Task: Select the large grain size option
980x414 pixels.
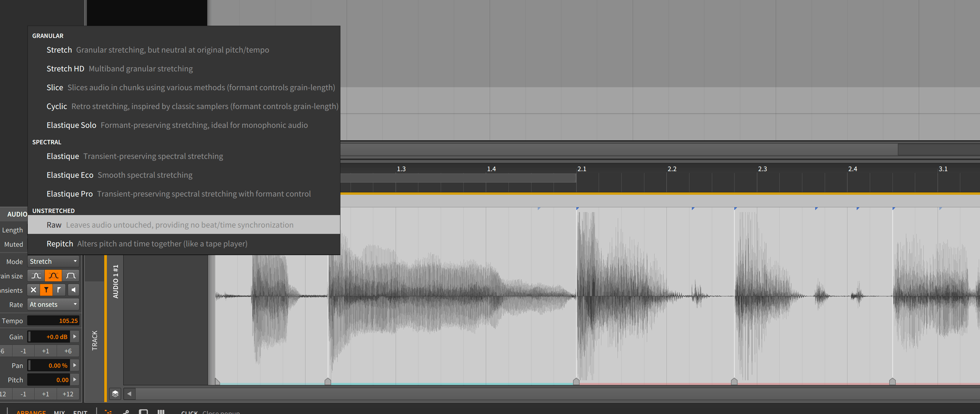Action: [71, 275]
